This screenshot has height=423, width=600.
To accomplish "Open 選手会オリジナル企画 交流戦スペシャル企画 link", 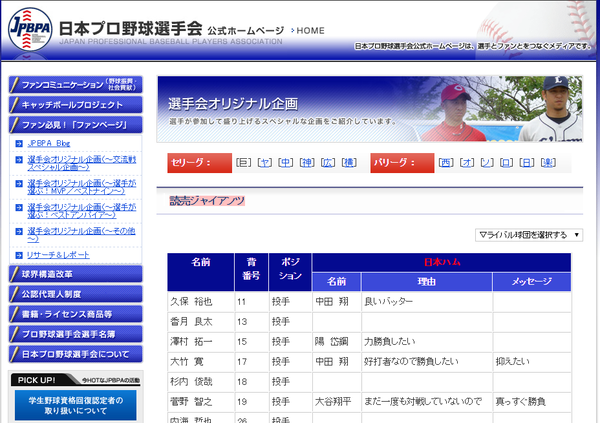I will tap(82, 163).
